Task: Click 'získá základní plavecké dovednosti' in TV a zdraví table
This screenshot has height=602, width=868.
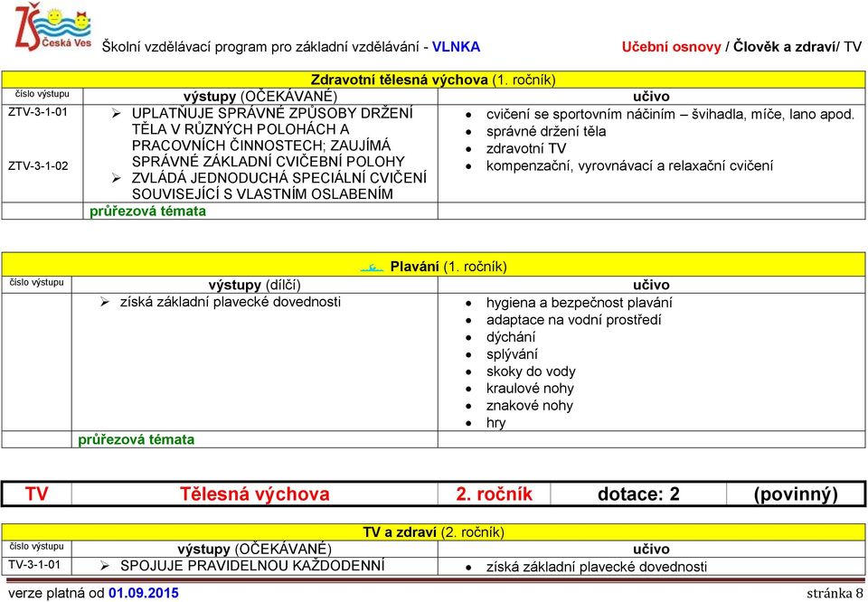Action: [597, 567]
